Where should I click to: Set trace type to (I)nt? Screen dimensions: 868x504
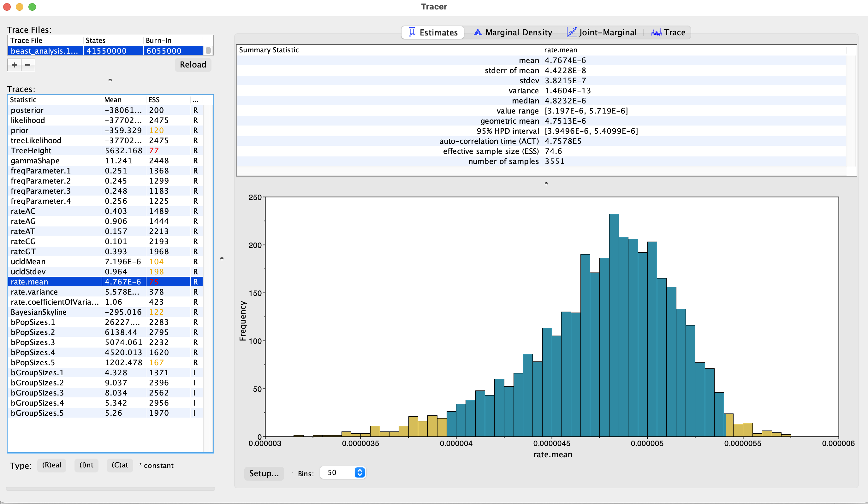pos(86,465)
